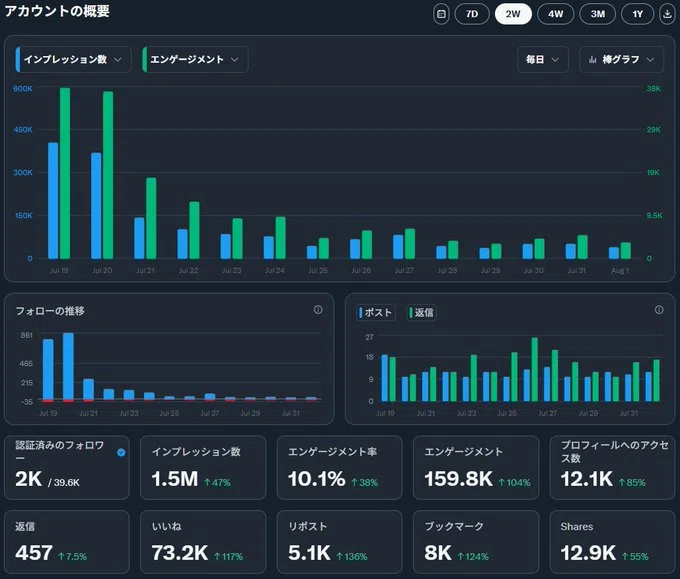680x579 pixels.
Task: Click the エンゲージメント率 10.1% card
Action: point(340,468)
